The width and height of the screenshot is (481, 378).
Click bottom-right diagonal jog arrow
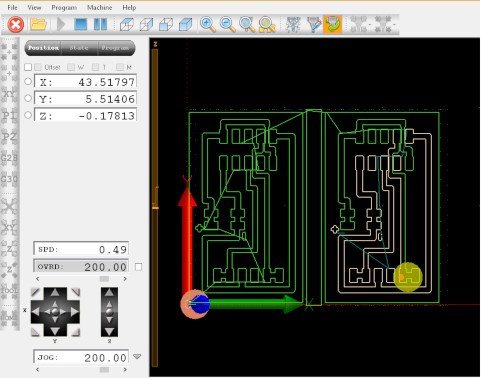point(75,331)
